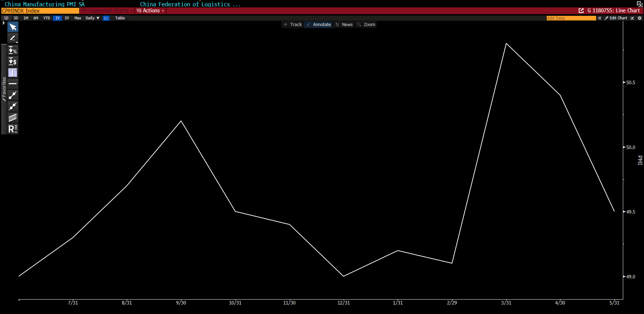Image resolution: width=644 pixels, height=314 pixels.
Task: Set range to Max
Action: point(78,18)
